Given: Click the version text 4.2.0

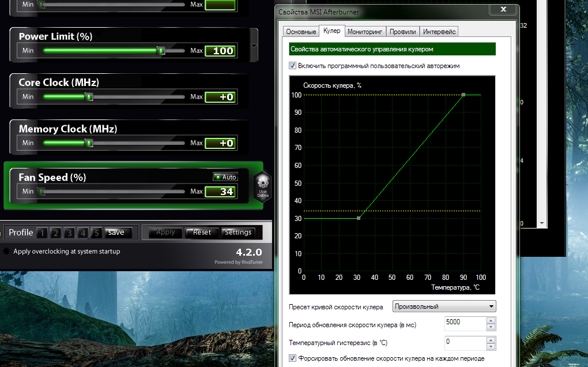Looking at the screenshot, I should pyautogui.click(x=249, y=252).
